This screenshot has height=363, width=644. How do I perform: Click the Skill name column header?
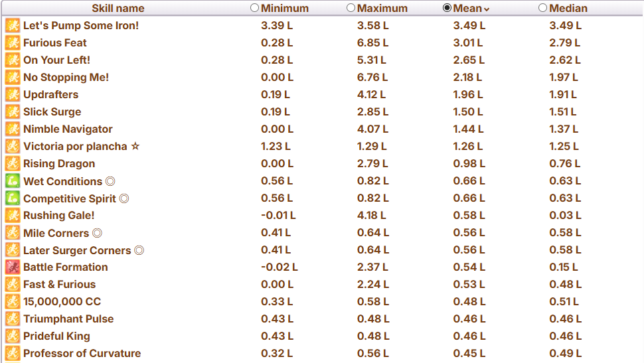[118, 8]
